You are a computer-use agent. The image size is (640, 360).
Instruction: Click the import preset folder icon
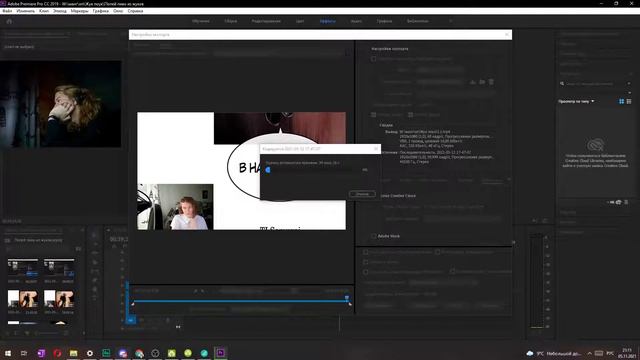[482, 82]
